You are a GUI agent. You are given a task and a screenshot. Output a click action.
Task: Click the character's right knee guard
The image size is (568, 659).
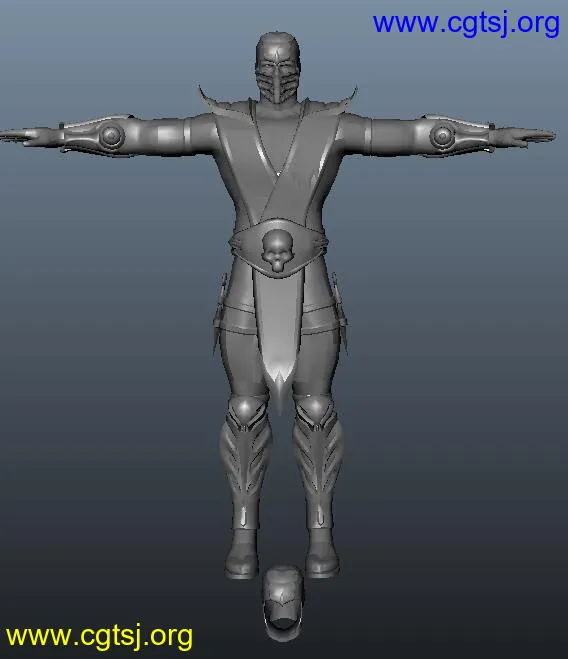pyautogui.click(x=247, y=411)
